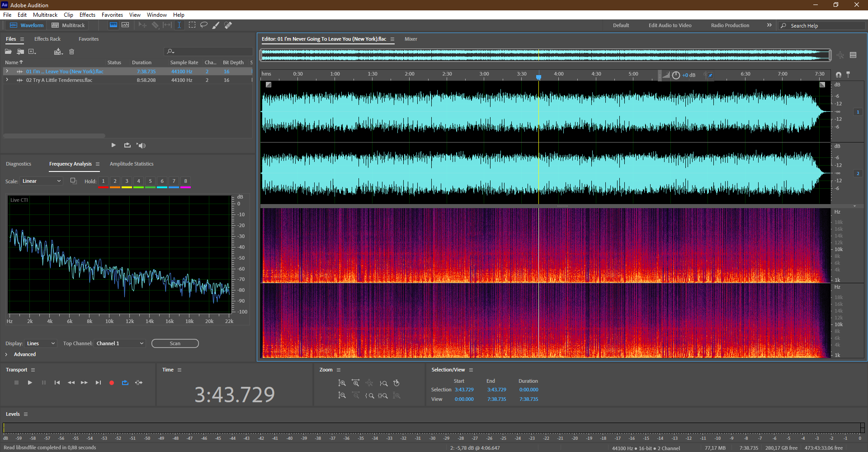Viewport: 868px width, 452px height.
Task: Toggle channel 1 enable button
Action: tap(858, 112)
